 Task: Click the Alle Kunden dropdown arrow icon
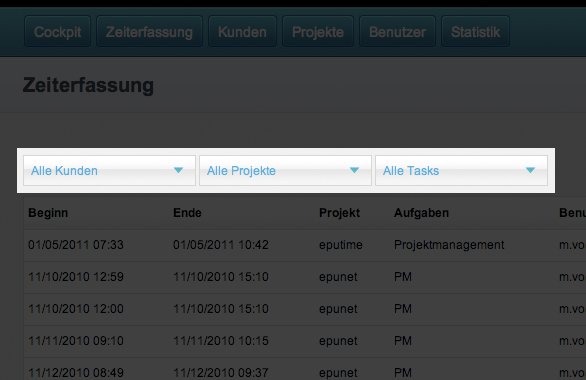178,170
